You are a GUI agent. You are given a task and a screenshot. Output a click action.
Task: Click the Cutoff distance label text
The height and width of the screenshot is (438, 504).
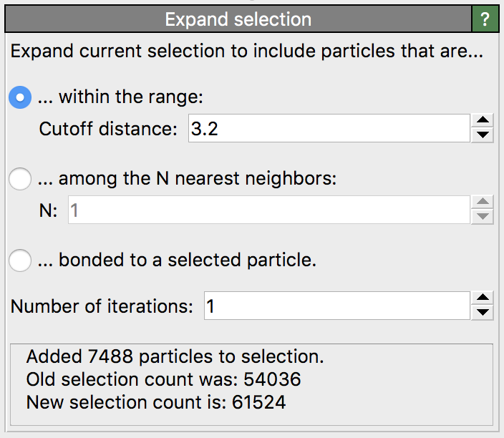(x=108, y=130)
